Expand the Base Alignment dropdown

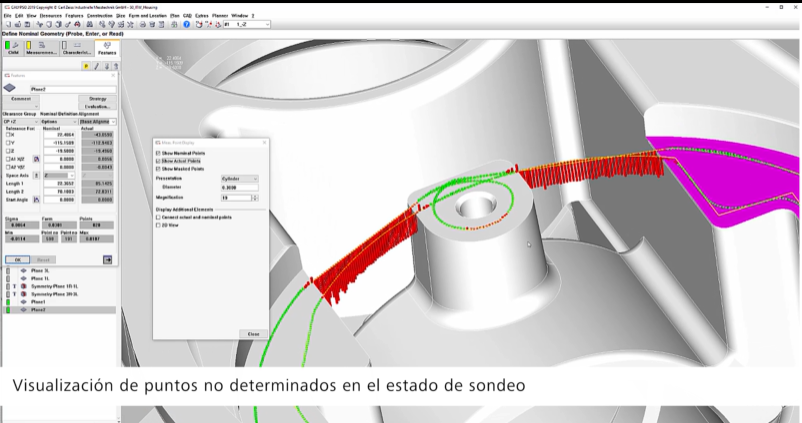(98, 121)
